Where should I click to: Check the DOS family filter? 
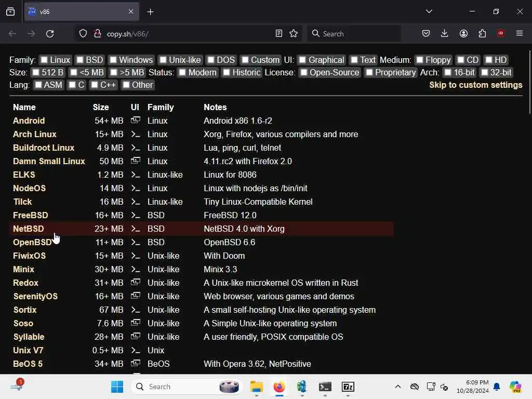tap(211, 60)
